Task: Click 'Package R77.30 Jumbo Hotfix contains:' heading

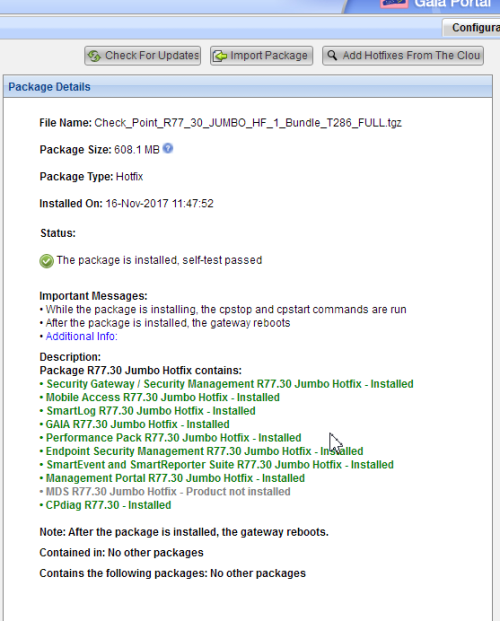Action: (x=141, y=370)
